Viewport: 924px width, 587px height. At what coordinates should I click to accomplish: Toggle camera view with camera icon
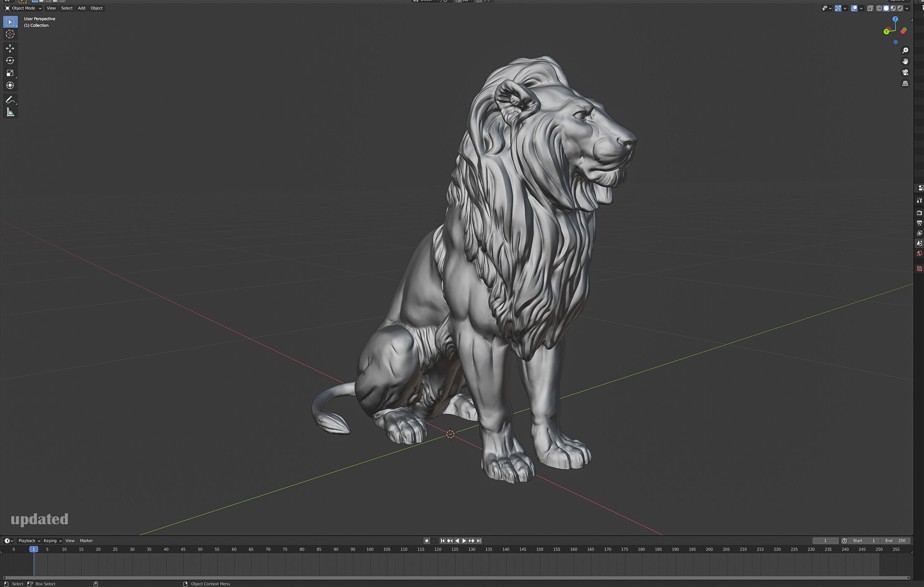tap(905, 72)
